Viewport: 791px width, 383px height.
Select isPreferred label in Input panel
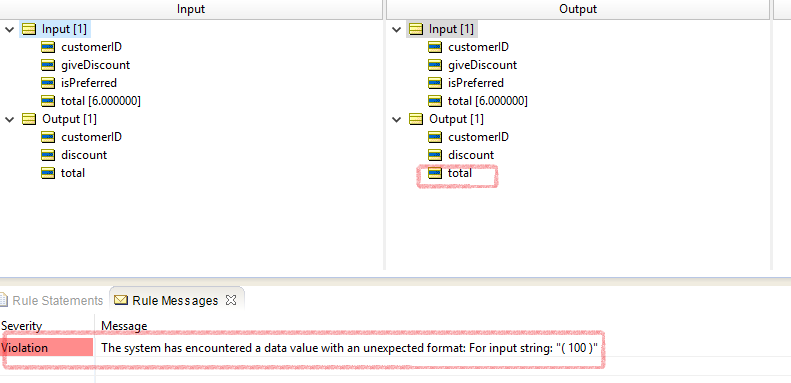(x=89, y=83)
